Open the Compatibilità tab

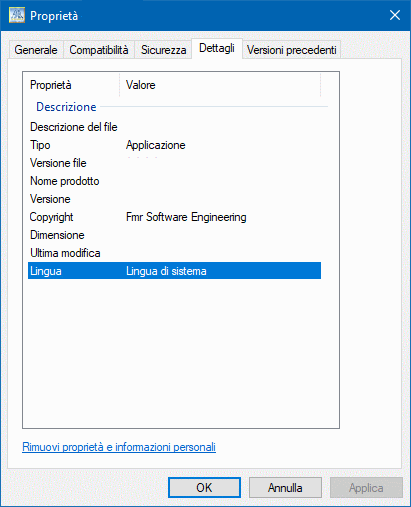pyautogui.click(x=99, y=50)
